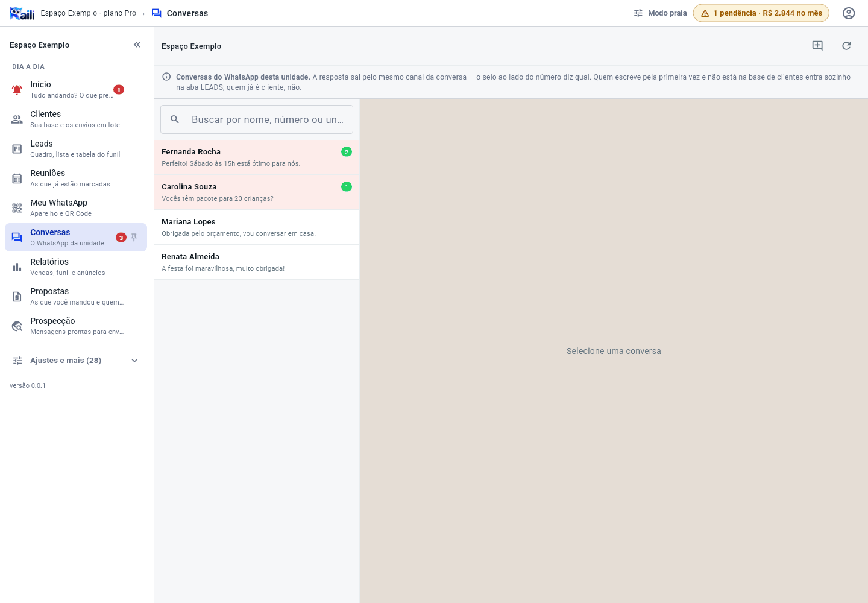The height and width of the screenshot is (603, 868).
Task: Toggle Modo praia
Action: click(x=660, y=13)
